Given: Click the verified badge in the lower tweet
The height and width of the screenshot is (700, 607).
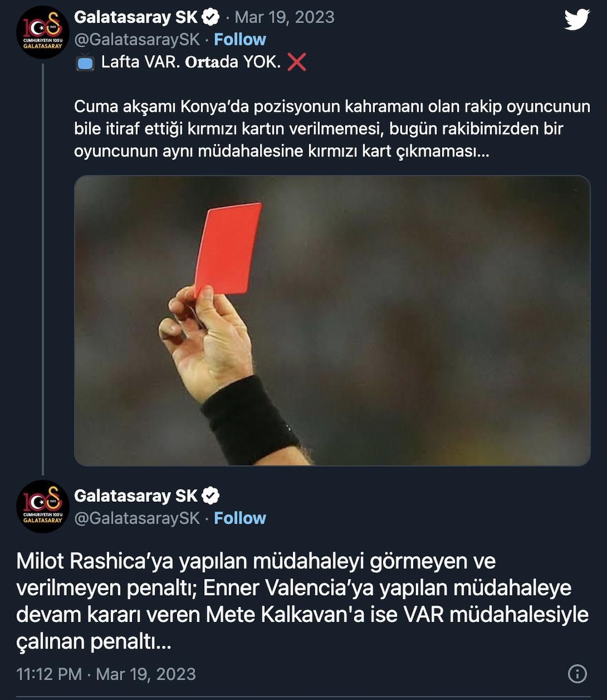Looking at the screenshot, I should (210, 496).
